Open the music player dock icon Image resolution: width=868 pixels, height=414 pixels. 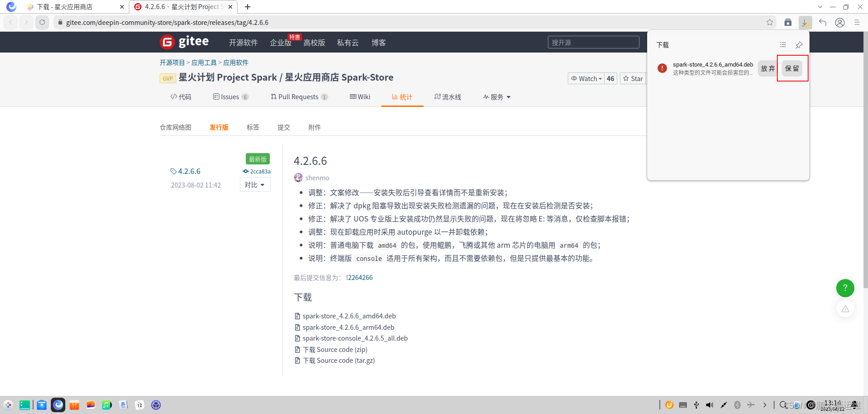[x=107, y=405]
